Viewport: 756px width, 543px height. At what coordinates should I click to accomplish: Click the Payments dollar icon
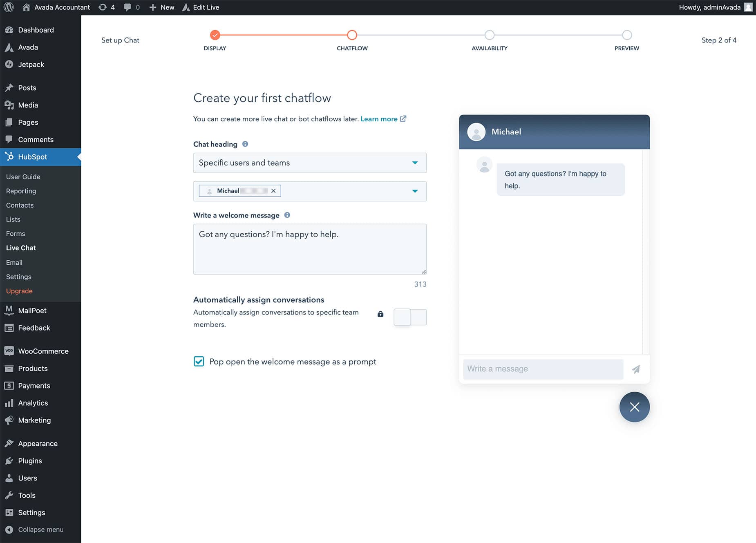[x=9, y=386]
